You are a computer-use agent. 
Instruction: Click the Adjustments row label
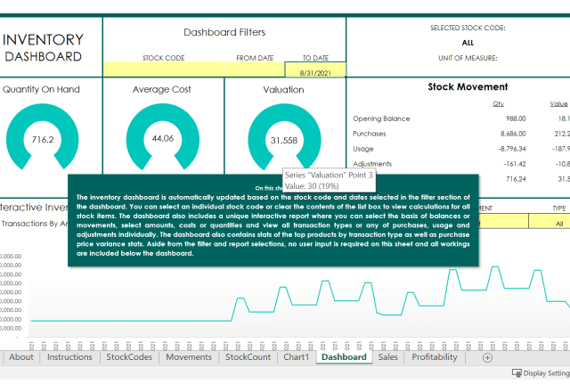(x=372, y=164)
